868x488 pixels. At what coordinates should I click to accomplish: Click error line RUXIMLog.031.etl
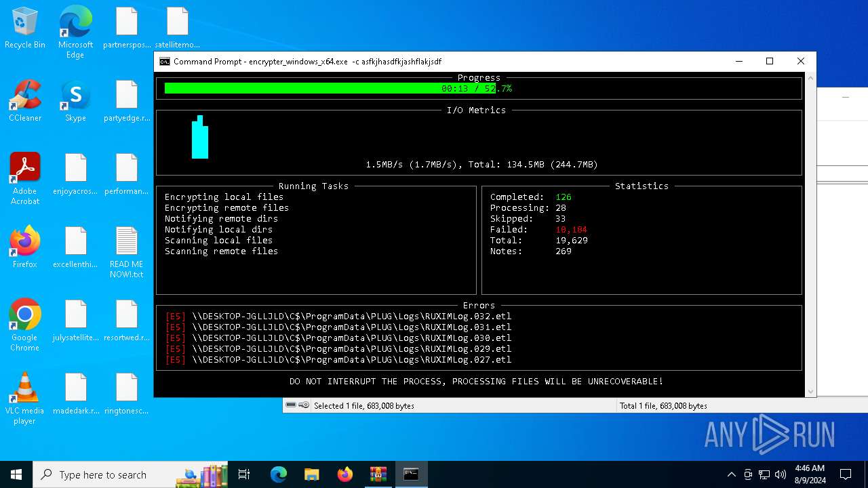coord(338,327)
